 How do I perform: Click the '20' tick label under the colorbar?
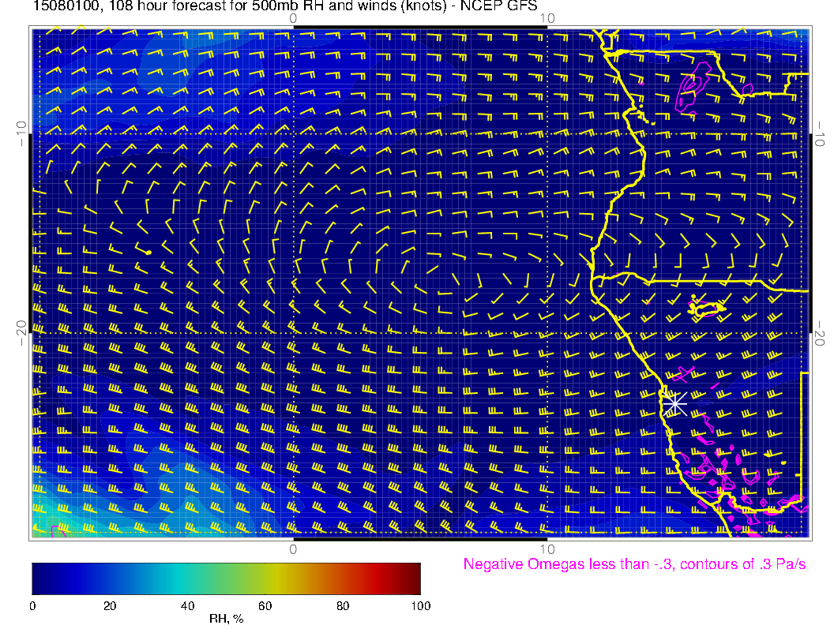coord(110,605)
